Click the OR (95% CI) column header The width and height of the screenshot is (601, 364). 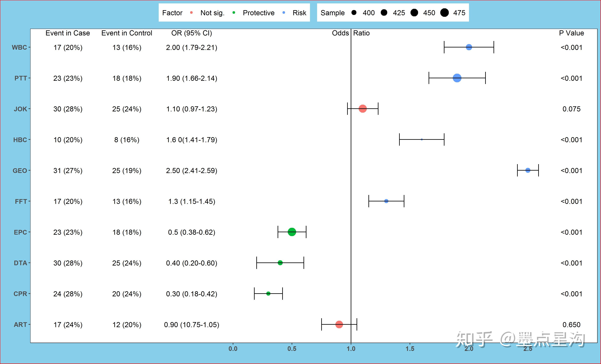pyautogui.click(x=192, y=33)
